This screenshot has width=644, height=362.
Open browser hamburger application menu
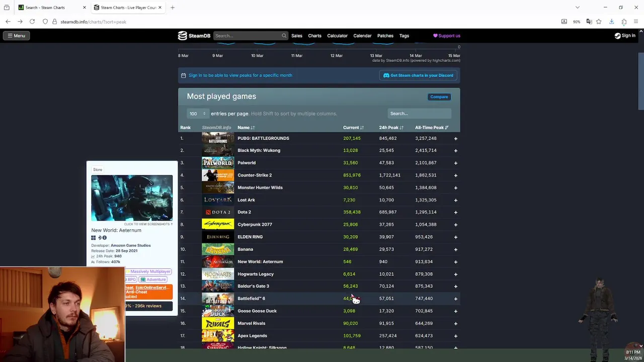pyautogui.click(x=636, y=22)
